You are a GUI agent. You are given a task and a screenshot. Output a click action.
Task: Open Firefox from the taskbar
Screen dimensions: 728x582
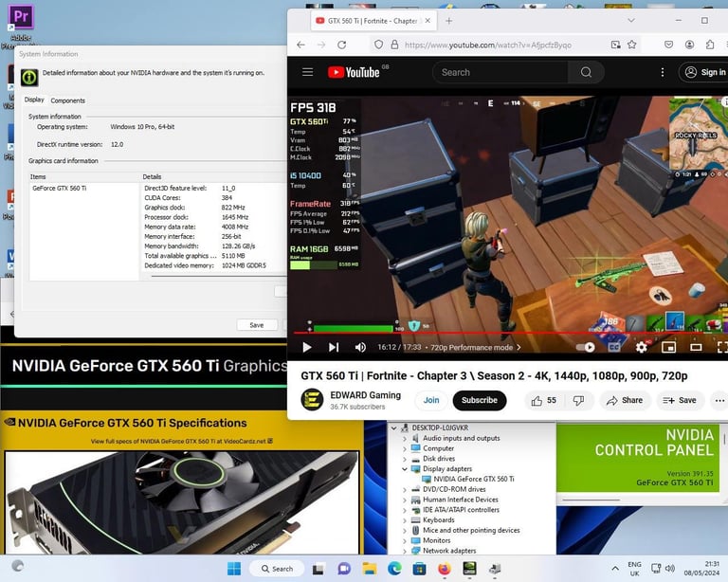445,569
